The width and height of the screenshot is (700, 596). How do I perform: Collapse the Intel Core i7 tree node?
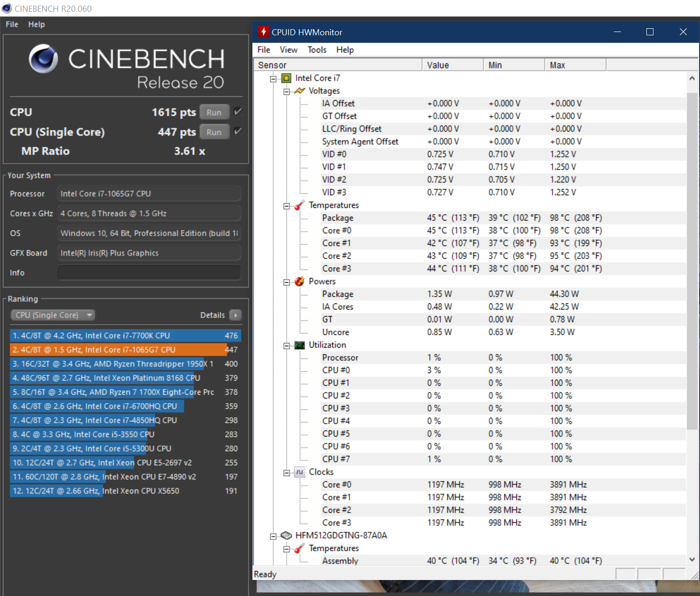(x=273, y=79)
